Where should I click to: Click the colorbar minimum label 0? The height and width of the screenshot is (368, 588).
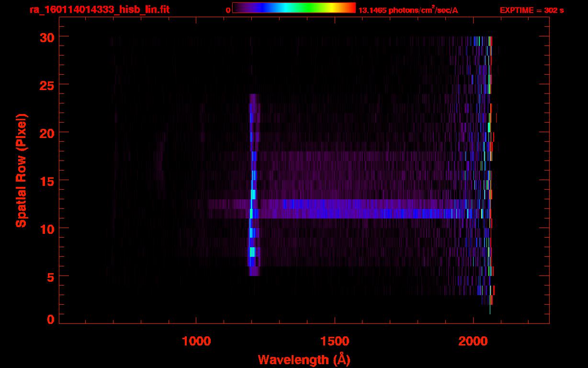pyautogui.click(x=228, y=10)
